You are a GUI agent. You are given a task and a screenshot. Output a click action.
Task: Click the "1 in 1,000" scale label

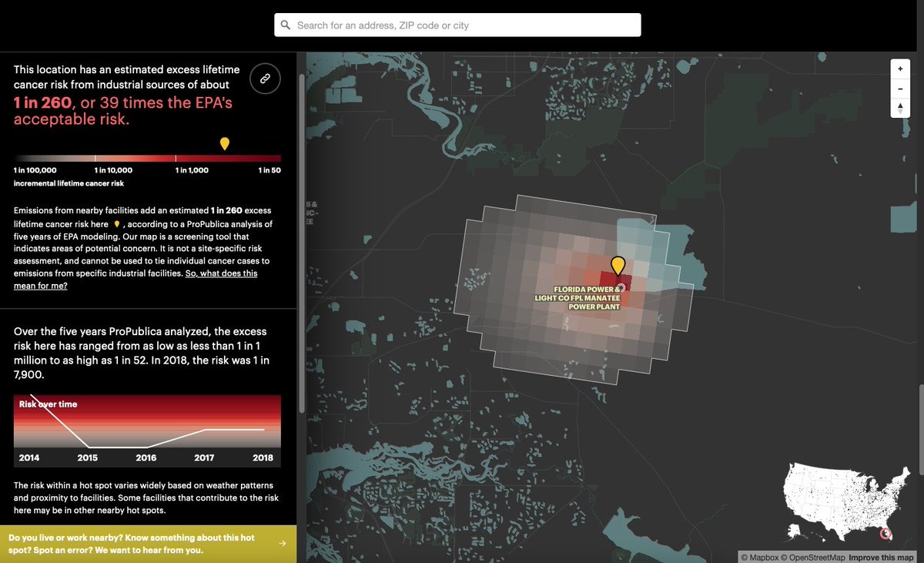(x=192, y=170)
